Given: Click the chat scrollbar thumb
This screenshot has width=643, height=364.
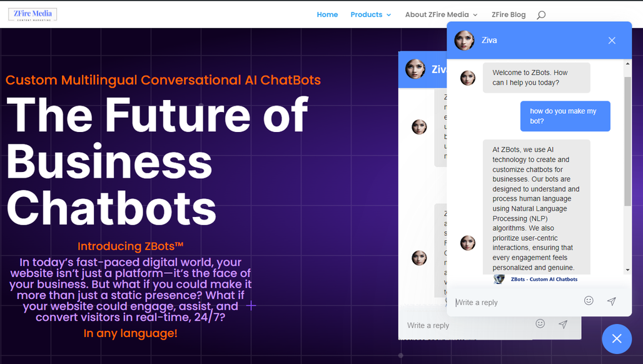Looking at the screenshot, I should click(627, 141).
